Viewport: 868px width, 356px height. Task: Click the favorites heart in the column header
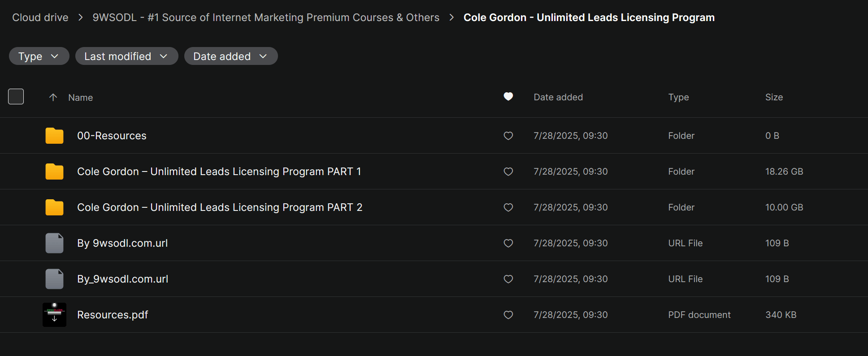(508, 97)
